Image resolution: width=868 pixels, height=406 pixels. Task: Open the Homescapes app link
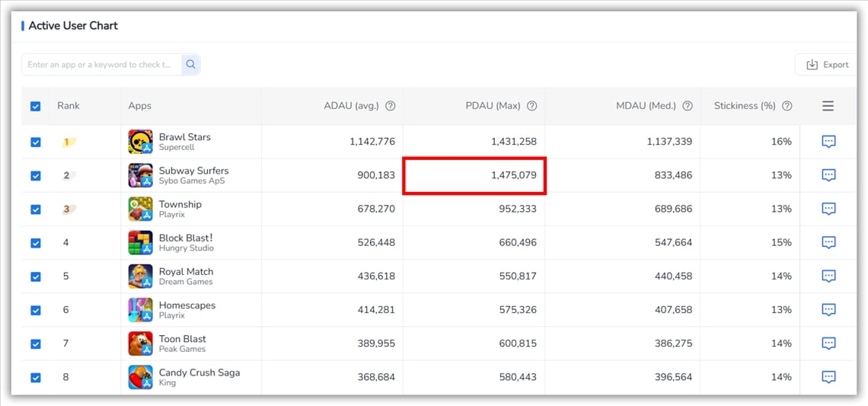point(187,305)
